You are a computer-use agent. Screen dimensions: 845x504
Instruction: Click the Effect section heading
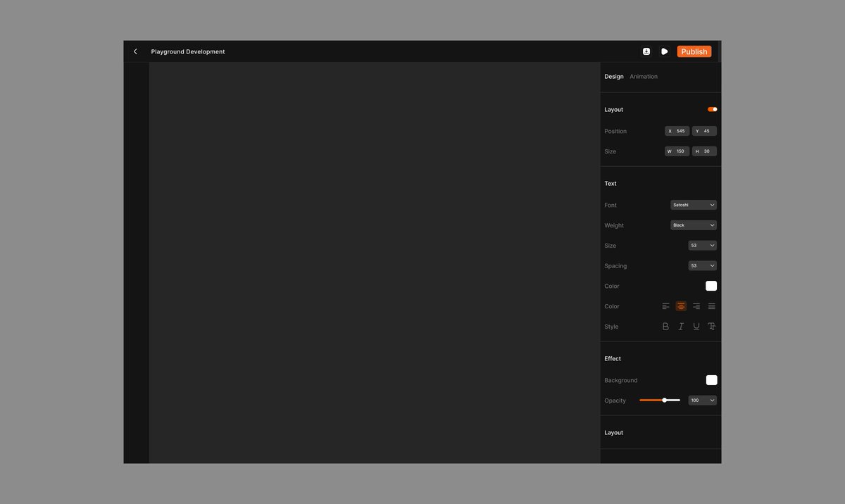613,359
